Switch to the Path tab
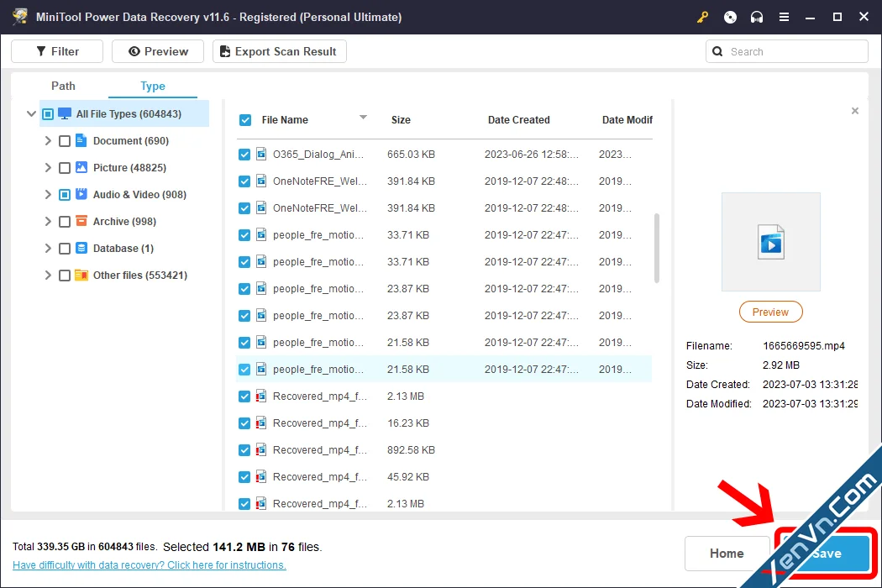This screenshot has width=882, height=588. point(63,86)
